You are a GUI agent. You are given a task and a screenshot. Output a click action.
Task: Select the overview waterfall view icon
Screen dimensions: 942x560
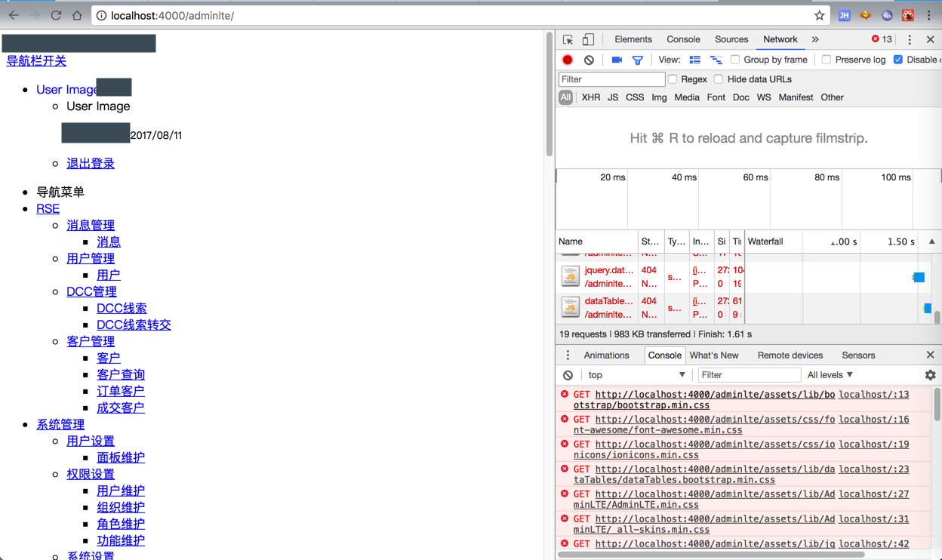point(716,60)
